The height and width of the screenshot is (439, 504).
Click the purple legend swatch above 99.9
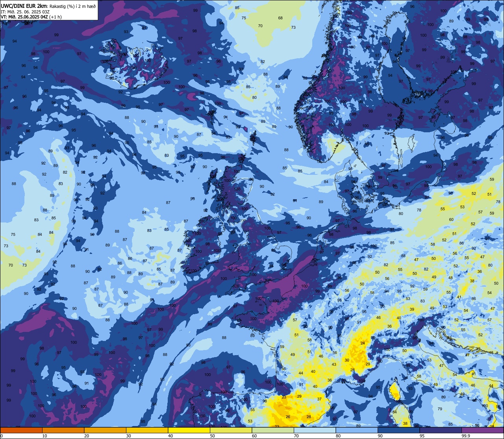[482, 430]
